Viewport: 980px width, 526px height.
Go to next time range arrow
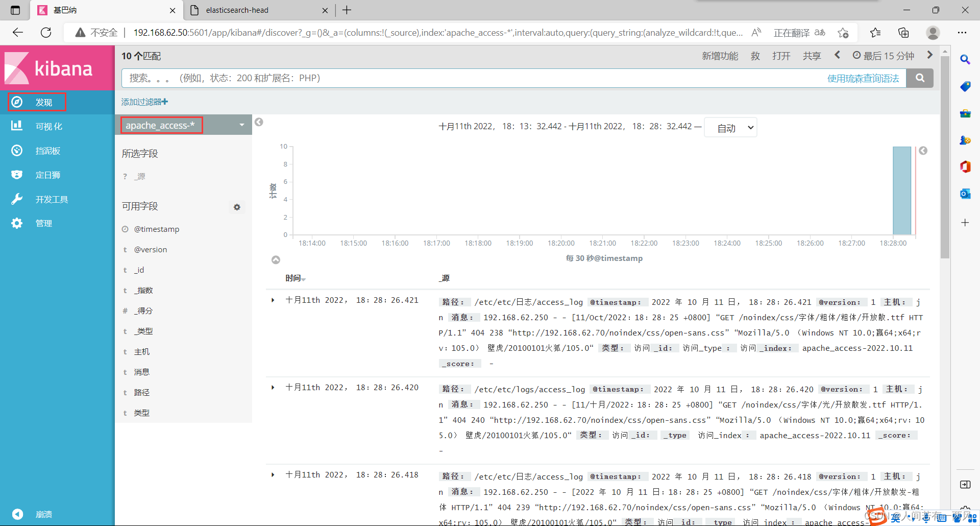click(x=929, y=55)
